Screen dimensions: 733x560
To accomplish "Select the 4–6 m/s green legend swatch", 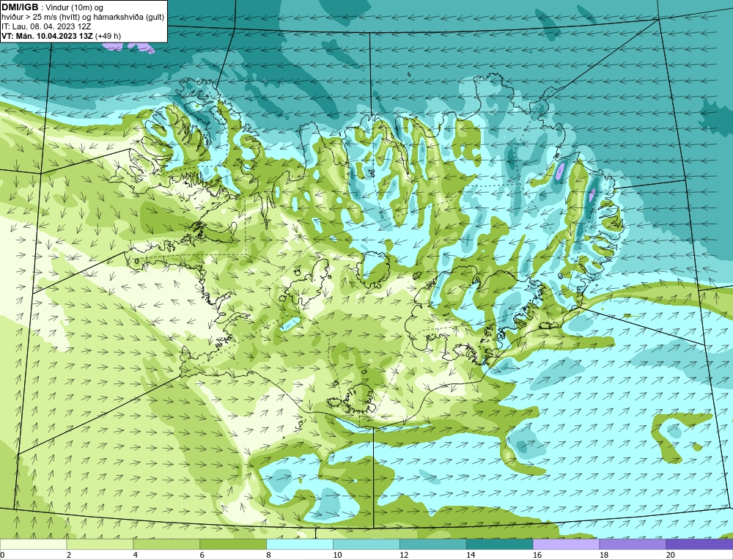I will point(166,544).
